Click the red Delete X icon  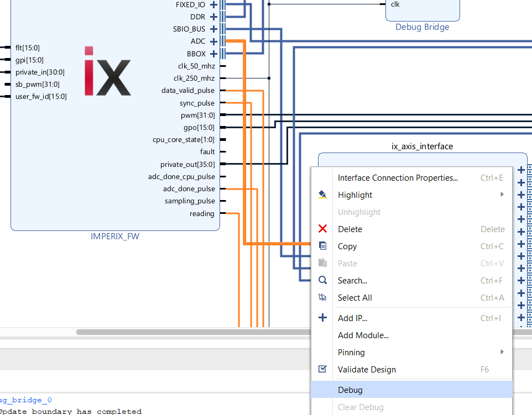point(323,229)
